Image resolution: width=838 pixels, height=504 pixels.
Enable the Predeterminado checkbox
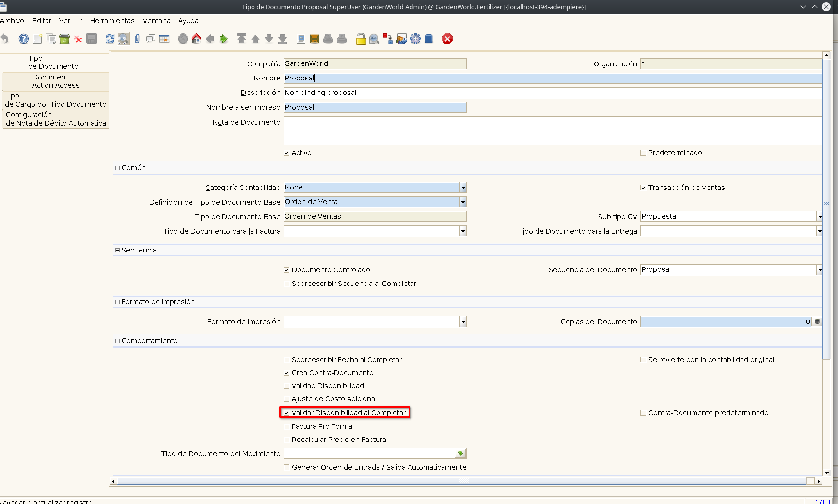tap(643, 153)
